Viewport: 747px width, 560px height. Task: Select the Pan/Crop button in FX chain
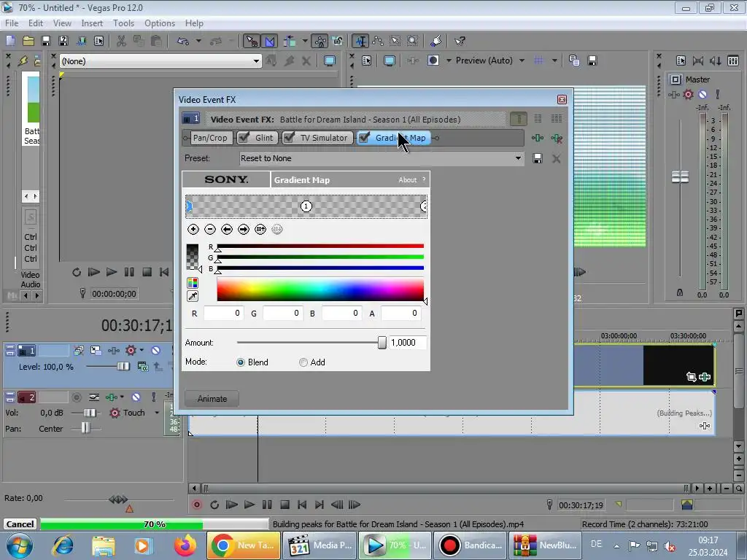(x=210, y=138)
